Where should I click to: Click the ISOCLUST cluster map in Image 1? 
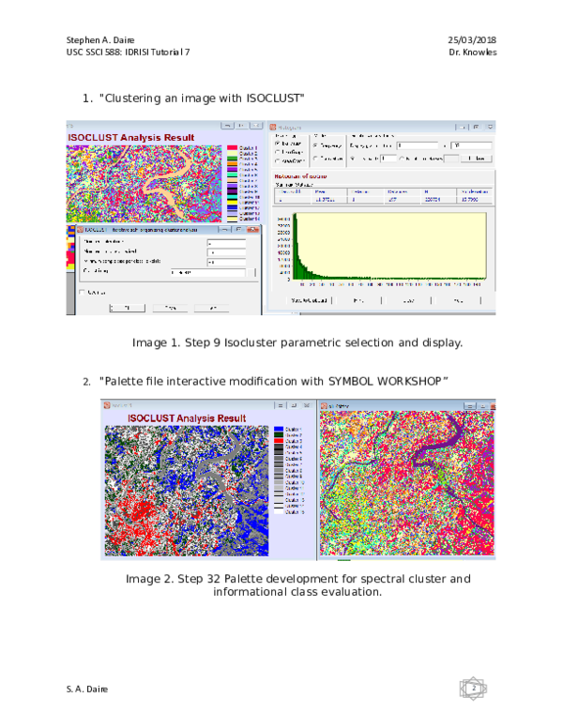(x=141, y=183)
